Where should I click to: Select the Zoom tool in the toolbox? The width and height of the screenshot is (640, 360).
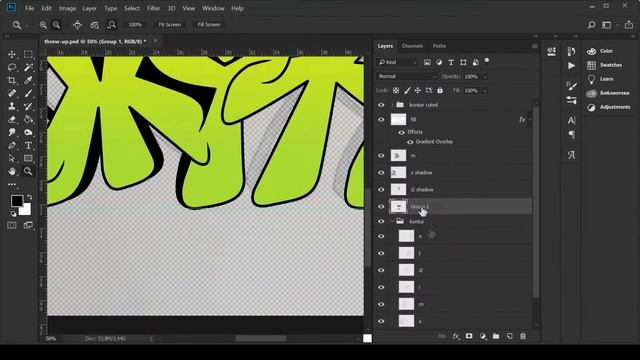tap(28, 171)
